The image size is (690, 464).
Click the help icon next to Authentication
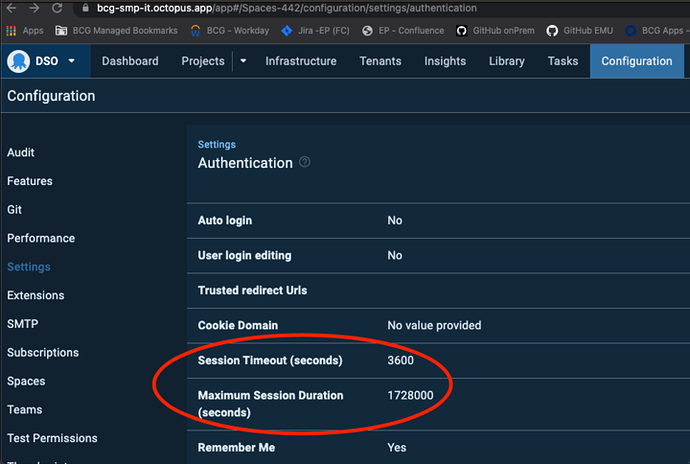coord(305,162)
